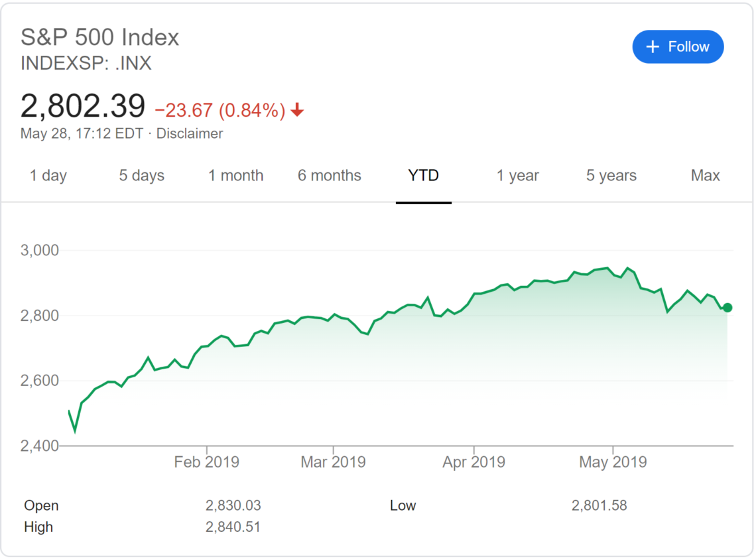The height and width of the screenshot is (559, 756).
Task: Click the Low value 2,801.58
Action: (x=599, y=505)
